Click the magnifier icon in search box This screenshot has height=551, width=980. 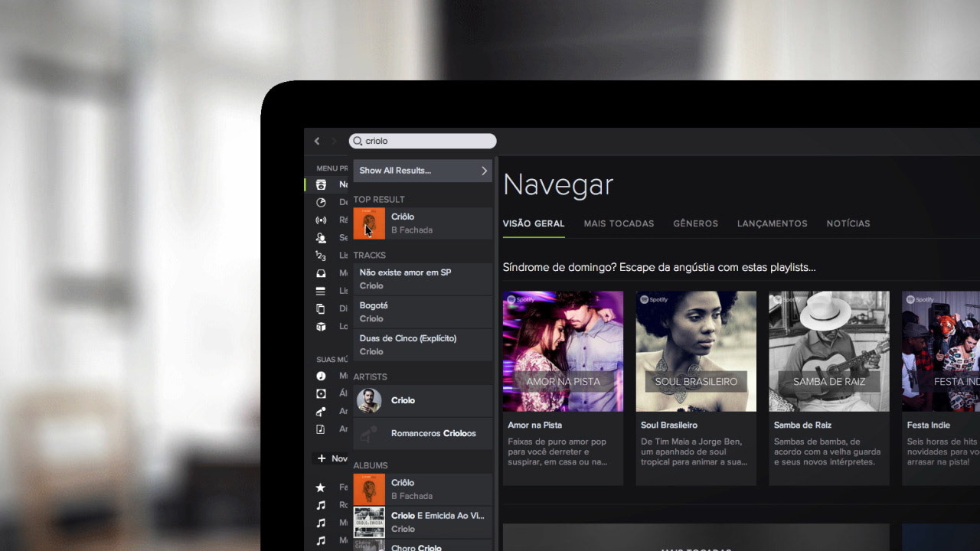tap(358, 141)
